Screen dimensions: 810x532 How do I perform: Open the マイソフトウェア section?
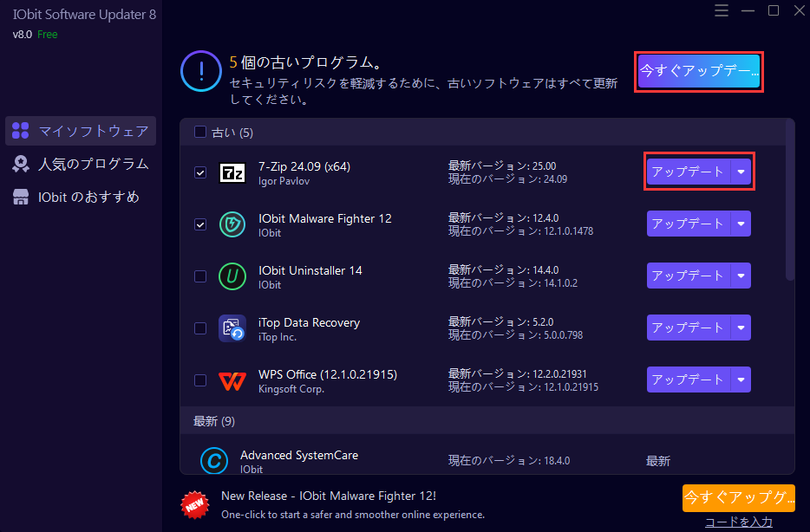[81, 131]
